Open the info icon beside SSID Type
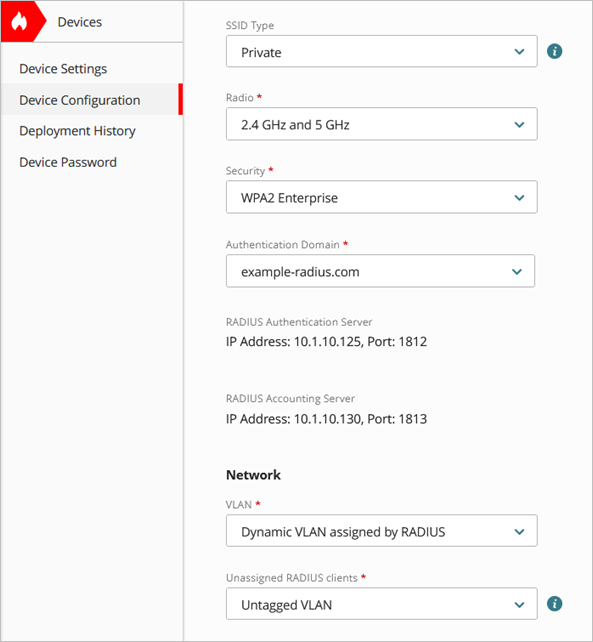 (555, 51)
